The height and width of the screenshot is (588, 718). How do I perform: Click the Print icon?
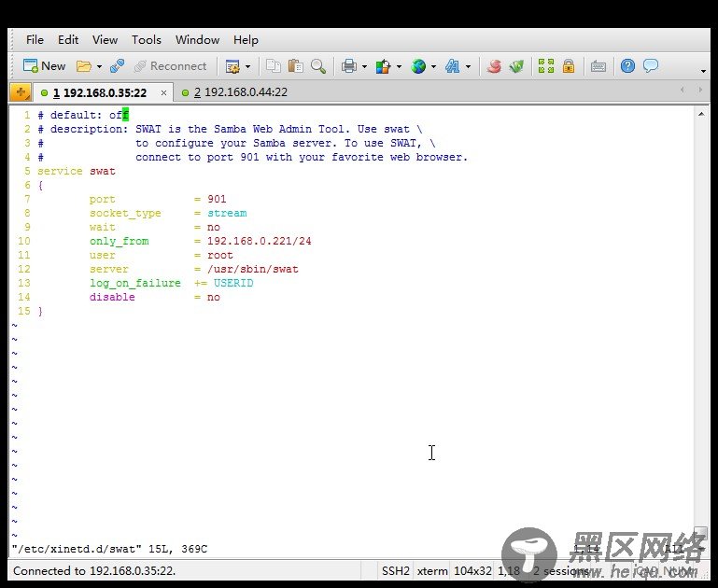pyautogui.click(x=349, y=66)
